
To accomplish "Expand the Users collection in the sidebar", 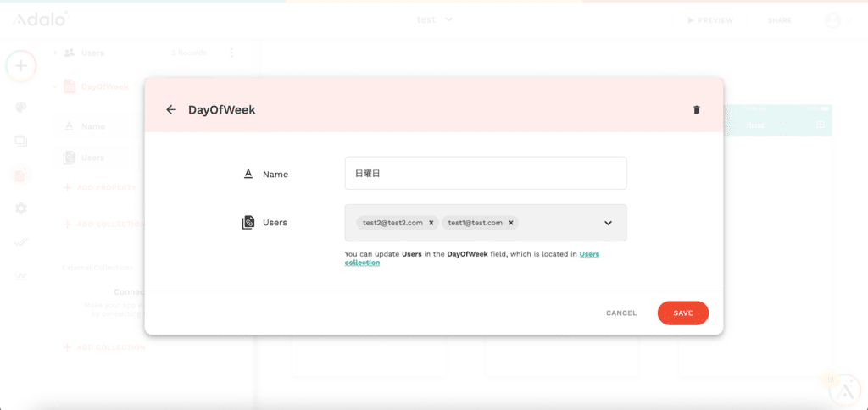I will (55, 53).
